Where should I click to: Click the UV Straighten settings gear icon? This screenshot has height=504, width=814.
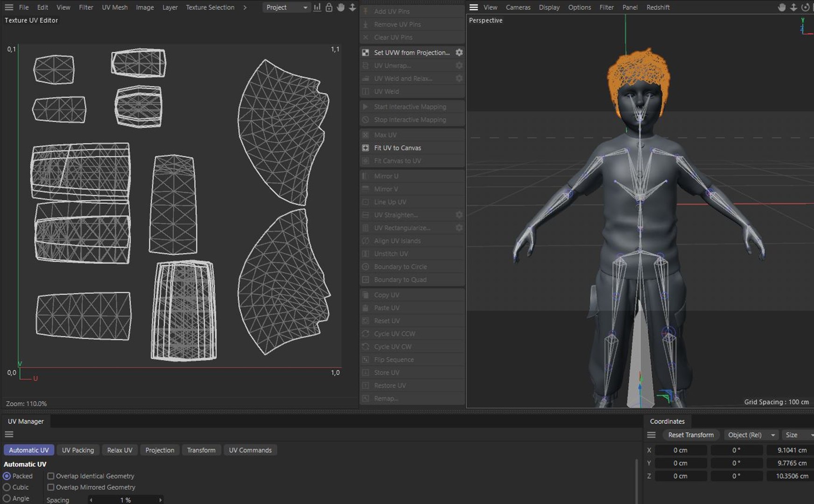click(x=459, y=215)
